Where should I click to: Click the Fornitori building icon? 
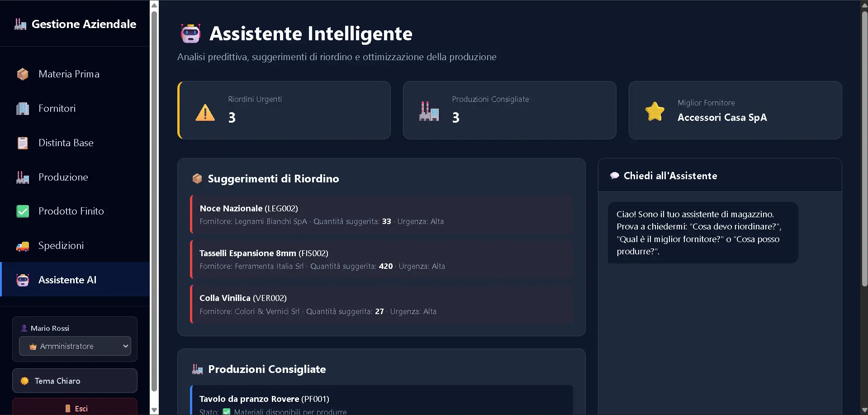pos(23,108)
